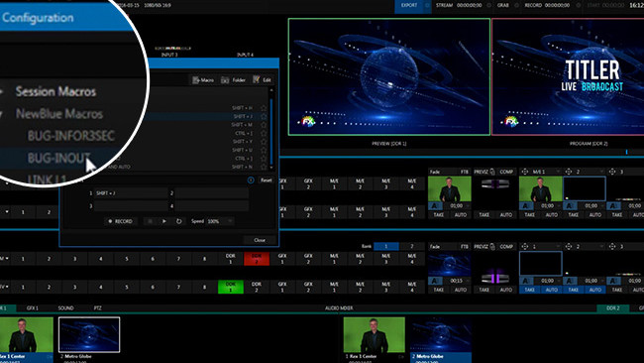This screenshot has width=644, height=363.
Task: Close the macro configuration dialog
Action: coord(260,240)
